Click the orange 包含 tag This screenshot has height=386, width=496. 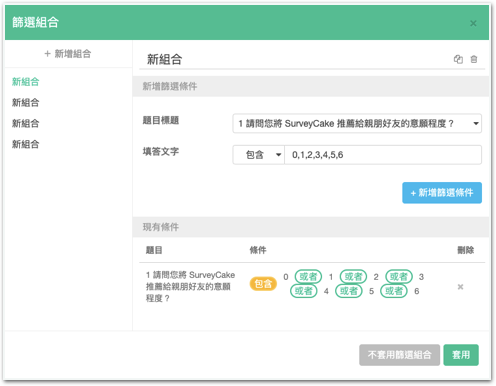click(x=263, y=284)
